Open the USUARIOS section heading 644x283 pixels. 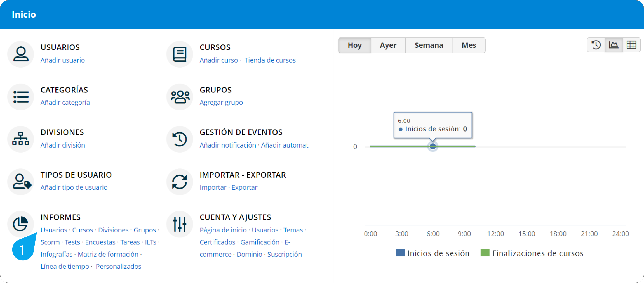60,47
